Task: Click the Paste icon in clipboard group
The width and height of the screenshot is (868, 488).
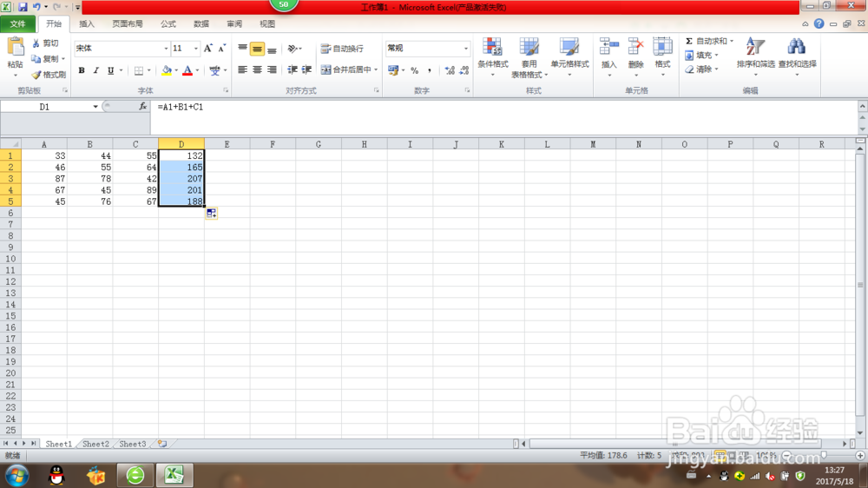Action: point(16,48)
